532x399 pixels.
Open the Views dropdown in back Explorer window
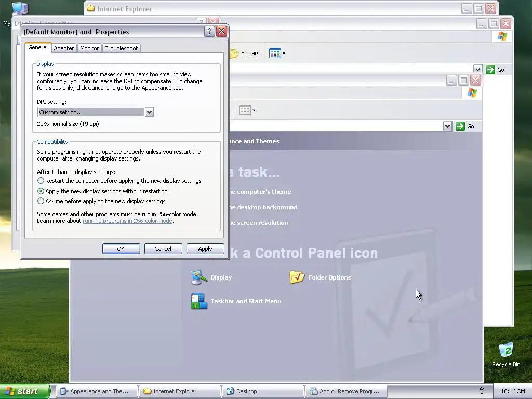point(277,54)
